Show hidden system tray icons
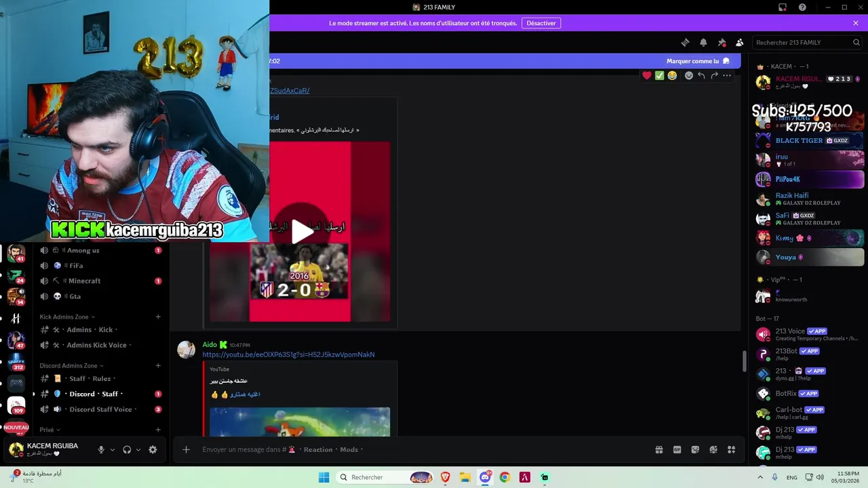This screenshot has width=868, height=488. coord(761,477)
